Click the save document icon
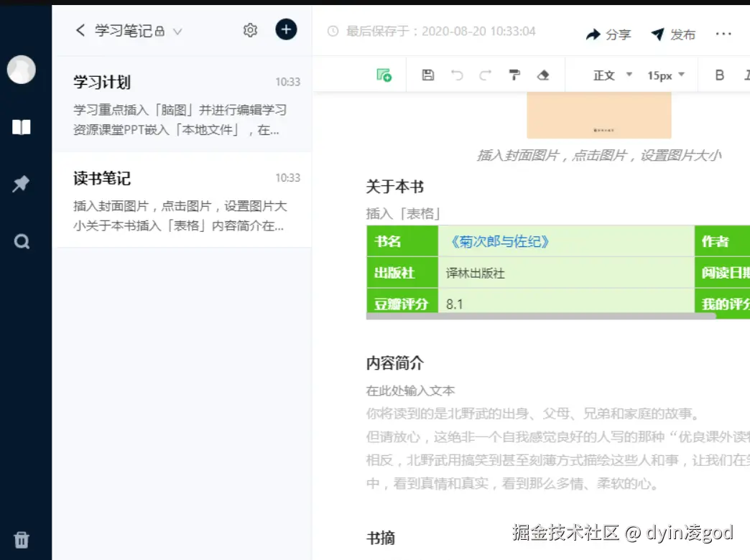Viewport: 750px width, 560px height. [427, 75]
